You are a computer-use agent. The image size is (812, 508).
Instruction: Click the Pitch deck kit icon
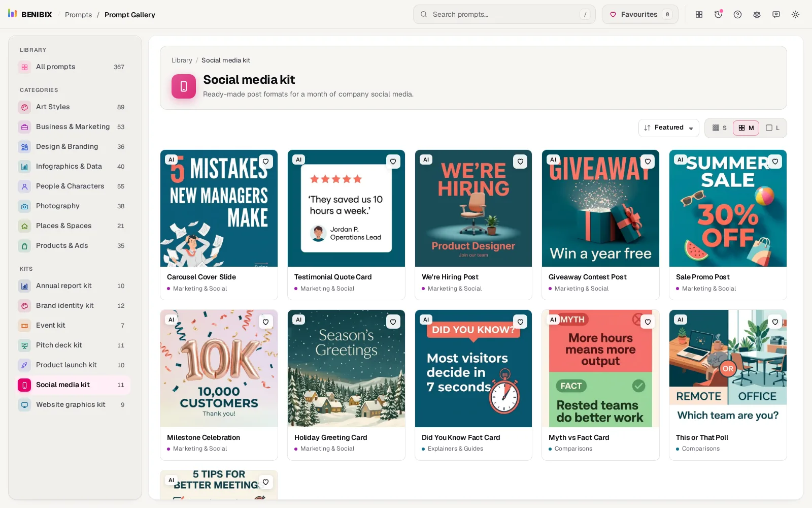tap(24, 345)
